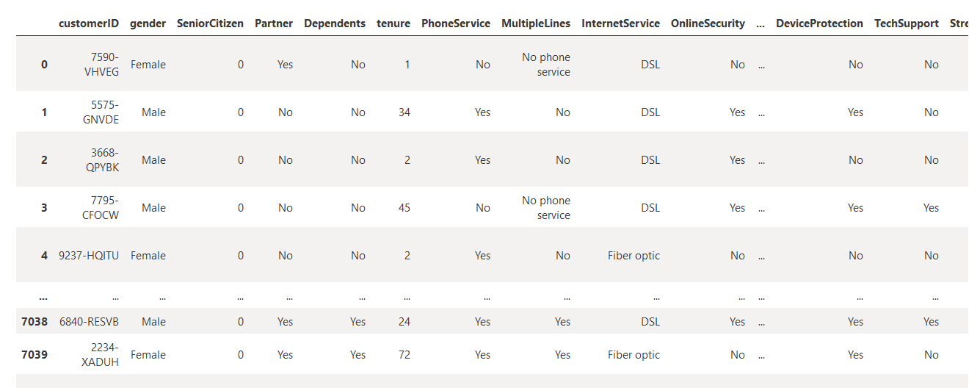Select the MultipleLines column header
The width and height of the screenshot is (980, 388).
click(536, 24)
